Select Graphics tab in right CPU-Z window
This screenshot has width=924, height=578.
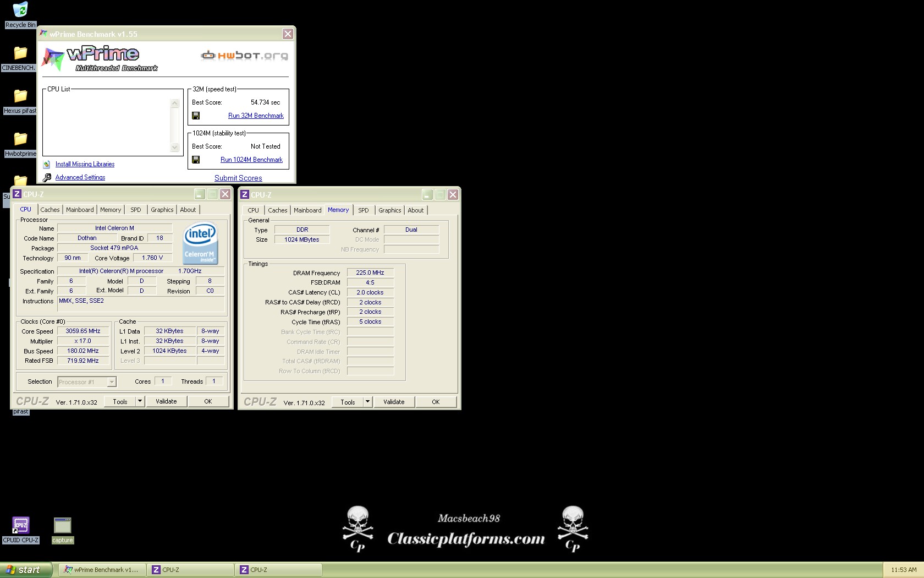(390, 210)
